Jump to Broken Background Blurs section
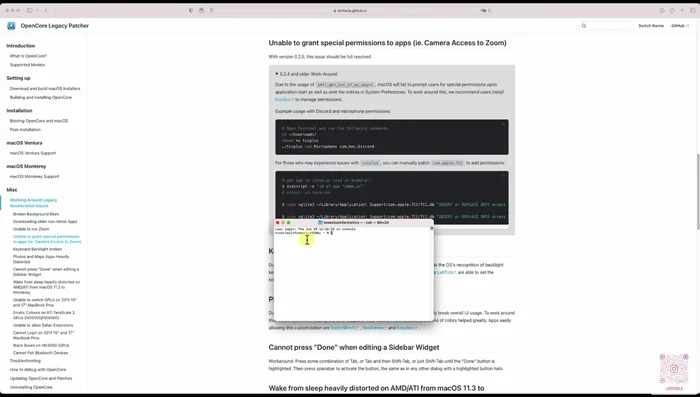The height and width of the screenshot is (397, 700). point(36,214)
